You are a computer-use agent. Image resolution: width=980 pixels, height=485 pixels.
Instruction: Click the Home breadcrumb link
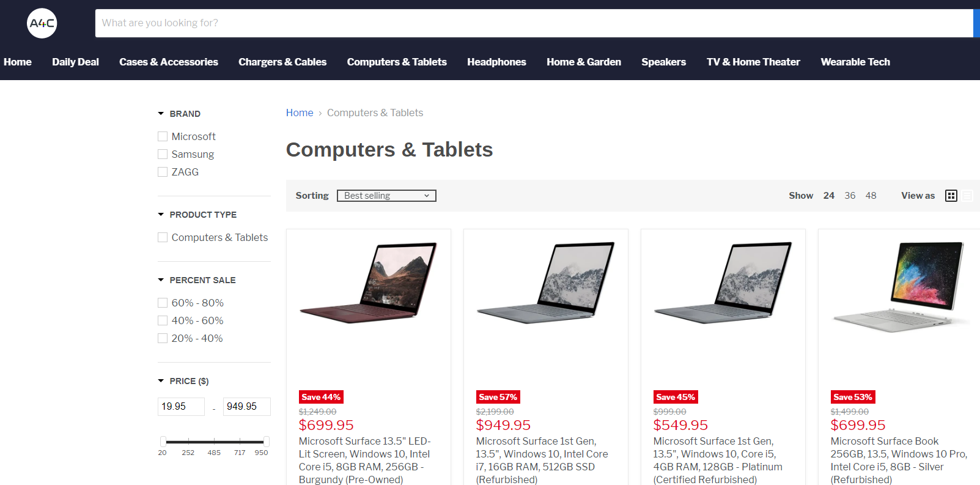tap(300, 113)
